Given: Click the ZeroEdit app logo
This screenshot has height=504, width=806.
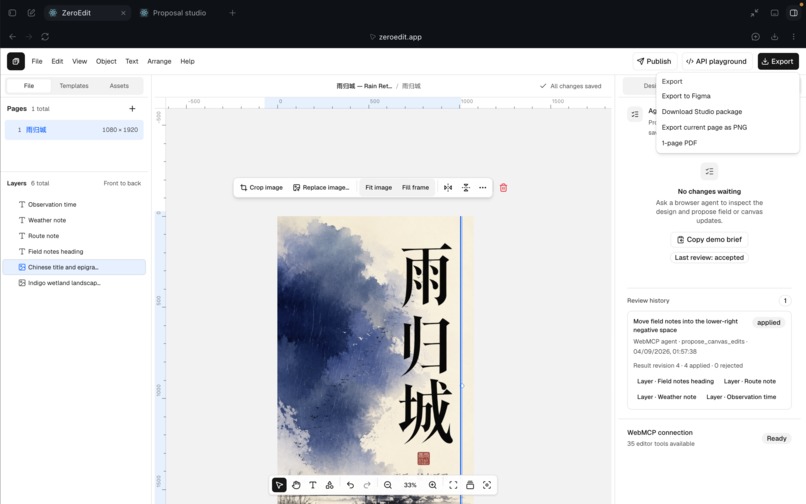Looking at the screenshot, I should pos(16,61).
